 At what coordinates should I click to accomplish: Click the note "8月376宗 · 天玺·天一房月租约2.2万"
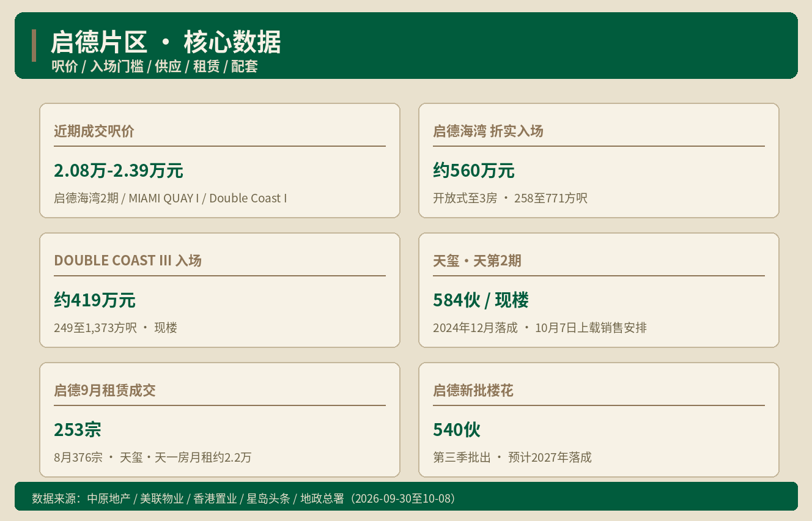pos(152,457)
